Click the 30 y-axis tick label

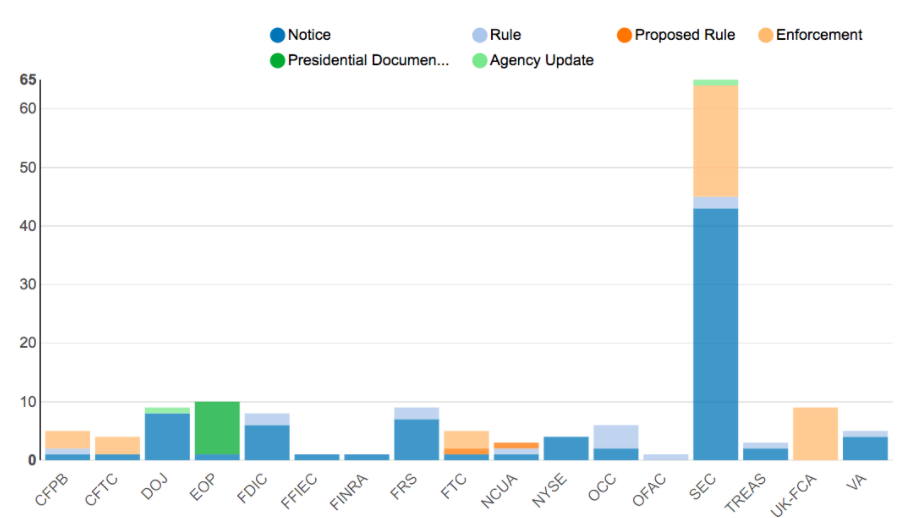(x=28, y=284)
